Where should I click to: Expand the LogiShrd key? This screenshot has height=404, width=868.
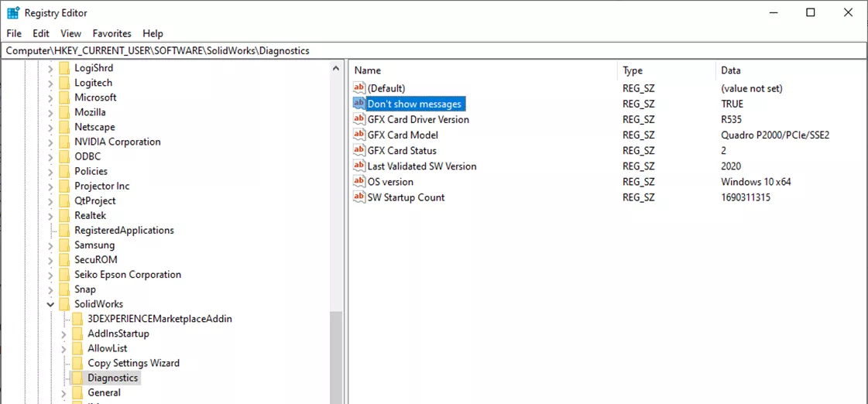click(50, 68)
